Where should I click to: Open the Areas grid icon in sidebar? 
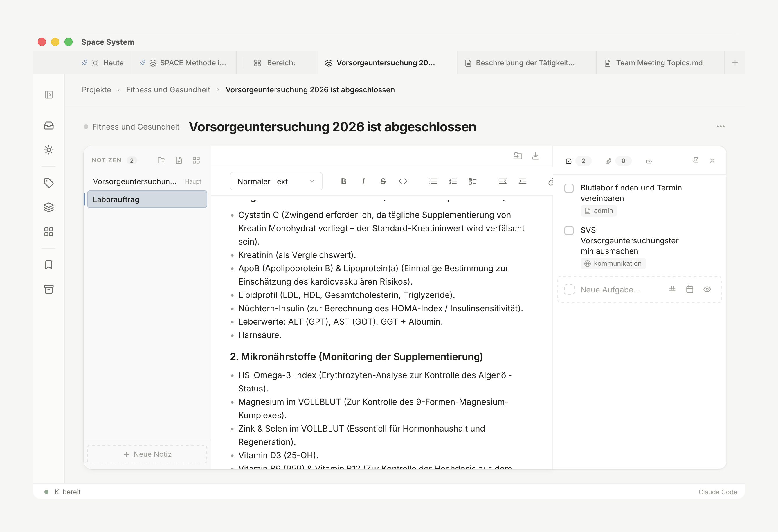coord(49,232)
